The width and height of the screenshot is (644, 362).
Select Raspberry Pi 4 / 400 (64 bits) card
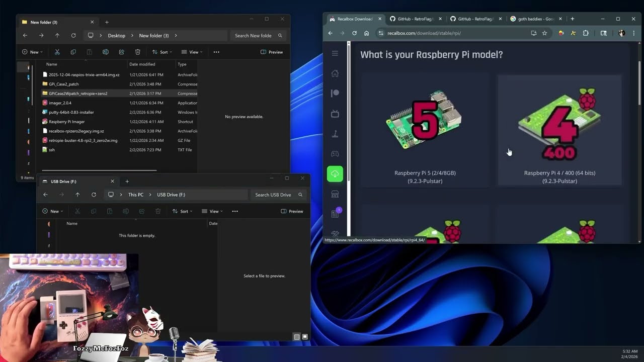559,130
